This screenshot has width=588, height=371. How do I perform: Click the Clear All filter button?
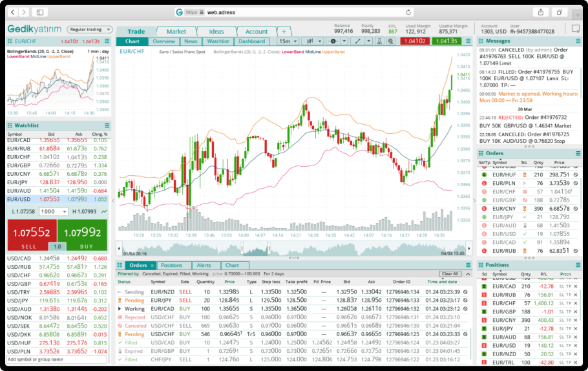pos(450,274)
